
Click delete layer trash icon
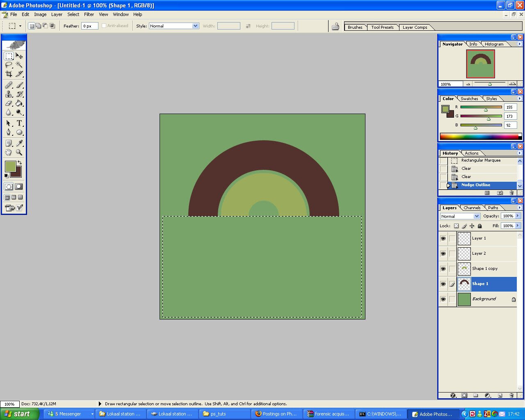pos(511,395)
